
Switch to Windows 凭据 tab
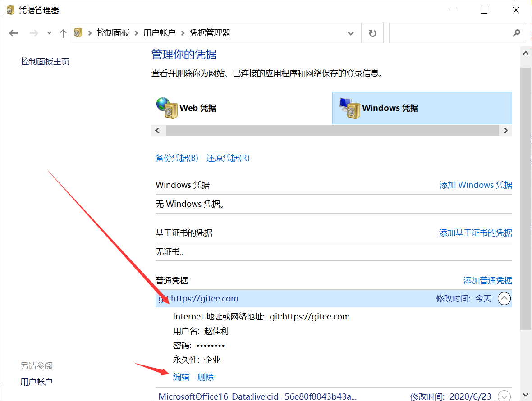coord(422,108)
